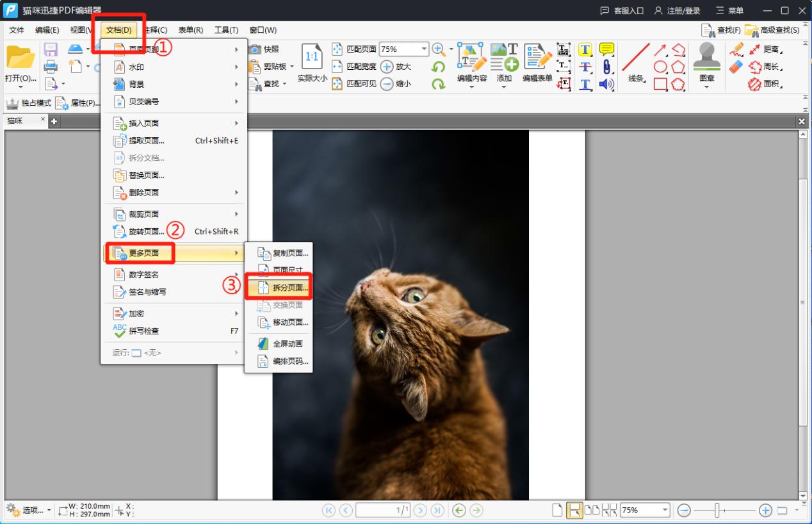Open the Tools (工具) menu
This screenshot has height=524, width=812.
pos(226,30)
